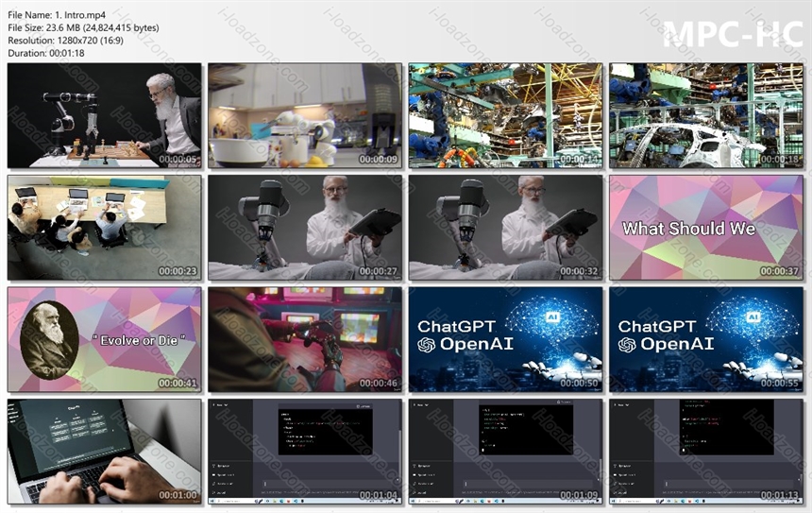The height and width of the screenshot is (513, 812).
Task: Click the MPC-HC logo text
Action: point(733,35)
